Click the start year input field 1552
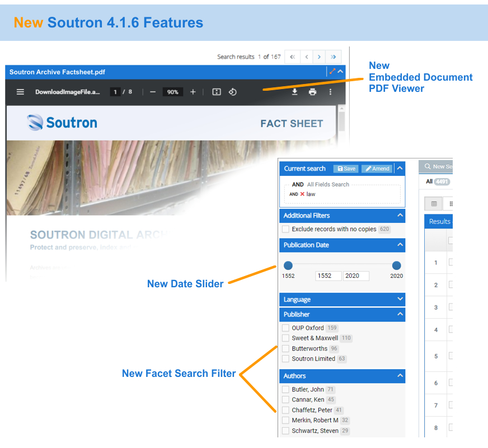This screenshot has width=488, height=448. [x=329, y=276]
